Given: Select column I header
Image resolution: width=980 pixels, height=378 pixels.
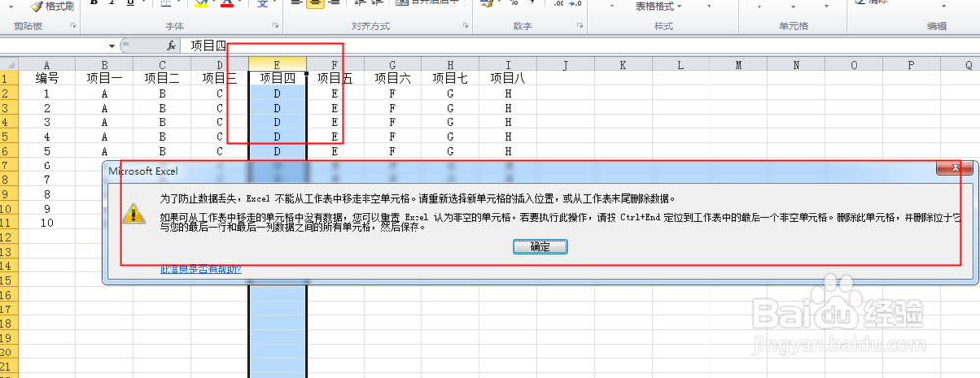Looking at the screenshot, I should pos(508,65).
